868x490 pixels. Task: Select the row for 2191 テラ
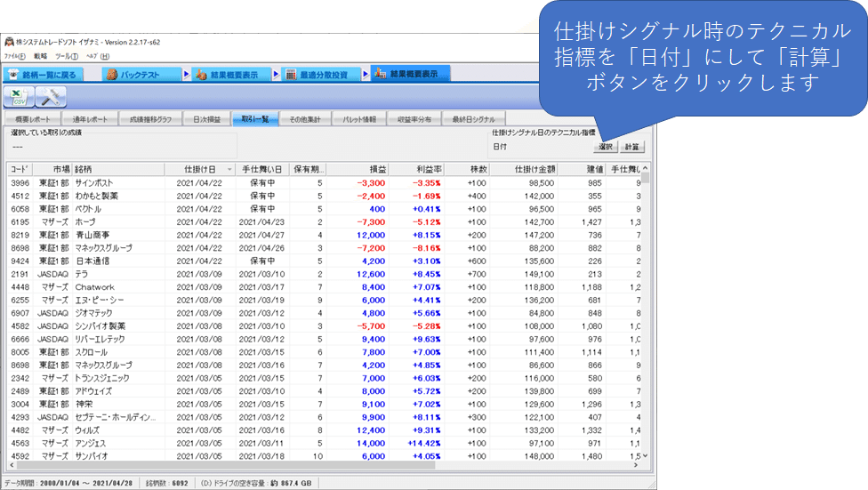pos(324,274)
